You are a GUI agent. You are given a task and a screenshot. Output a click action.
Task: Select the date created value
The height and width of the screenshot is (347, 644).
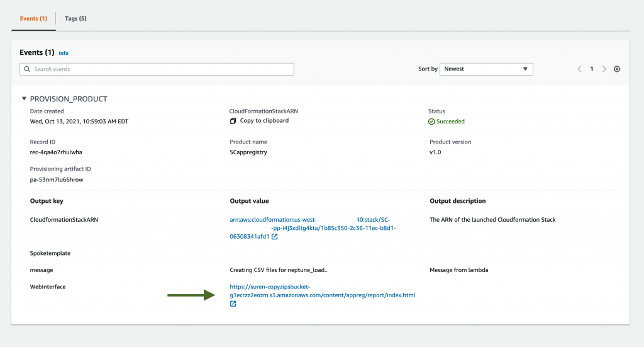click(79, 122)
